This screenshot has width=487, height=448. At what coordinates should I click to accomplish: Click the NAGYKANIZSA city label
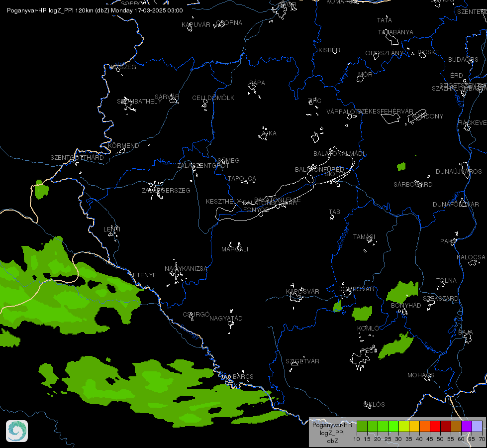(x=186, y=269)
